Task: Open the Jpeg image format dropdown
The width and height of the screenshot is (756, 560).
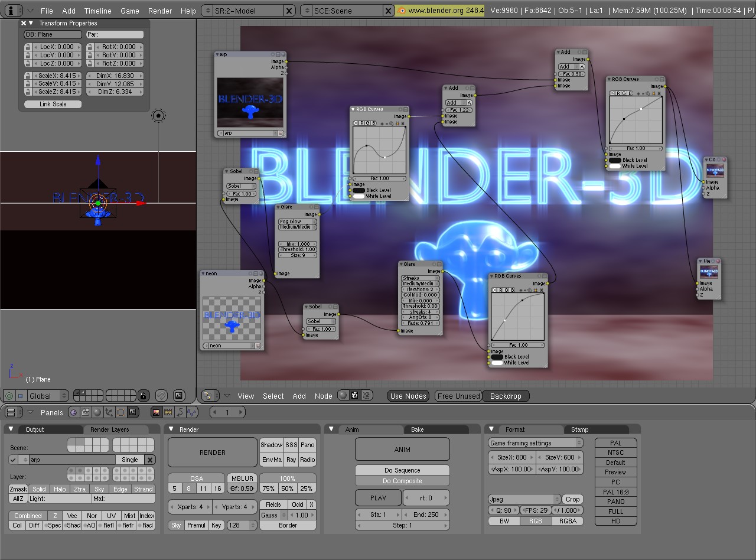Action: pos(524,499)
